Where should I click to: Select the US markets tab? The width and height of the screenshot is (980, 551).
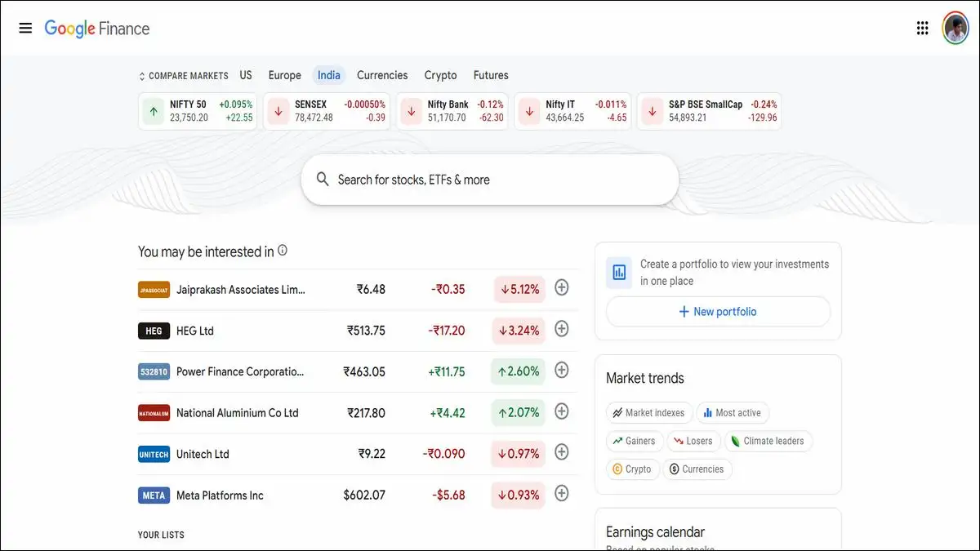(x=246, y=75)
